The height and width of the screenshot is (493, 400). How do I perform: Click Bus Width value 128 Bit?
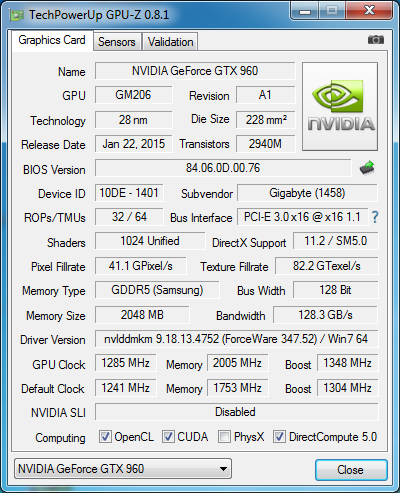(336, 290)
